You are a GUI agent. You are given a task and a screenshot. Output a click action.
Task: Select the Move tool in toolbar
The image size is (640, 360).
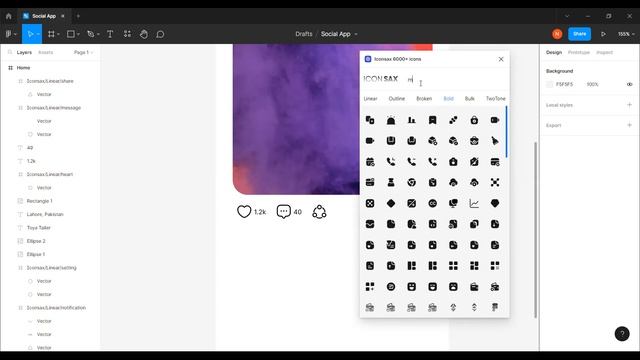pos(30,34)
